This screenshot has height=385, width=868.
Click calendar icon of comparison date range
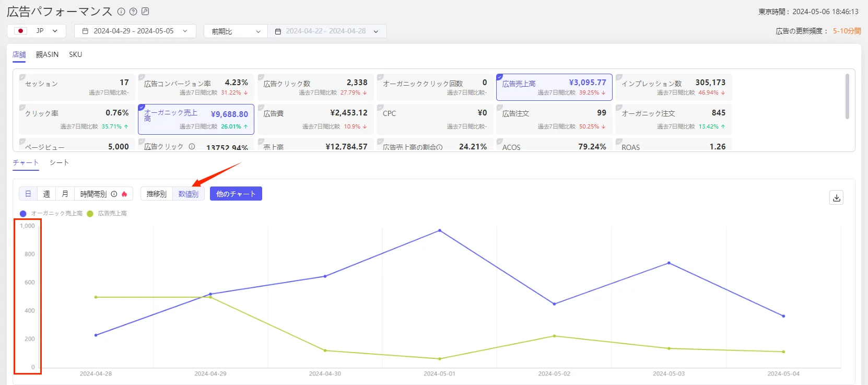[x=278, y=31]
